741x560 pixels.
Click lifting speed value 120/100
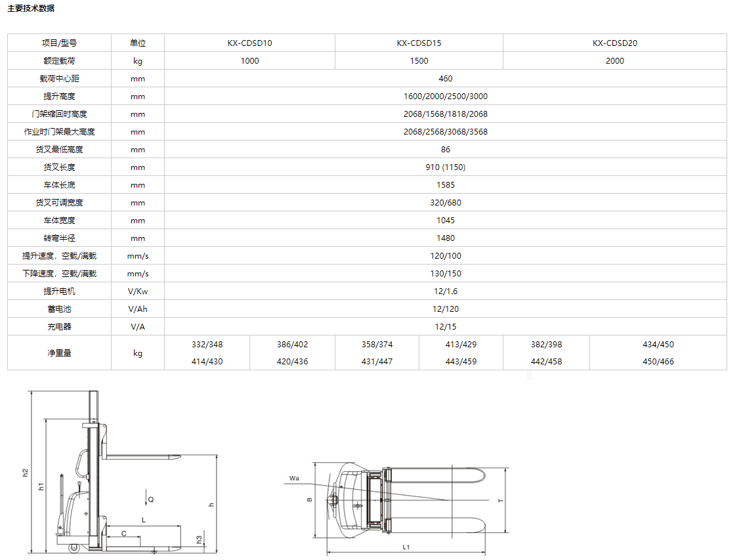tap(445, 255)
